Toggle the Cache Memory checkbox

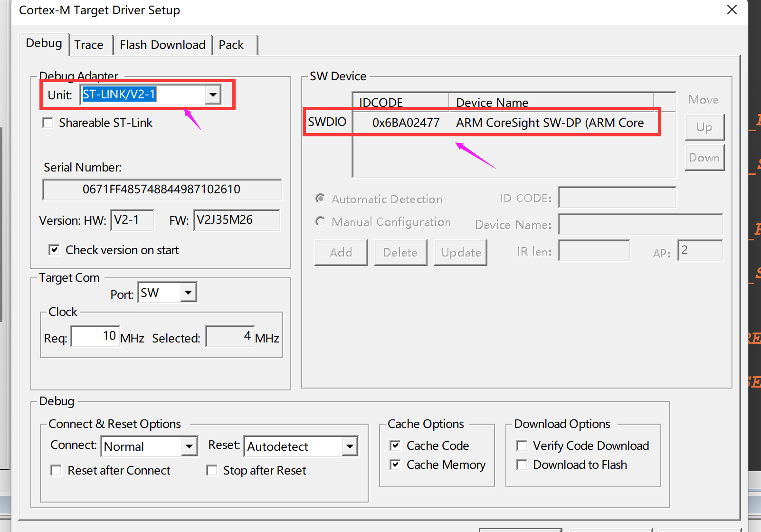[x=395, y=465]
